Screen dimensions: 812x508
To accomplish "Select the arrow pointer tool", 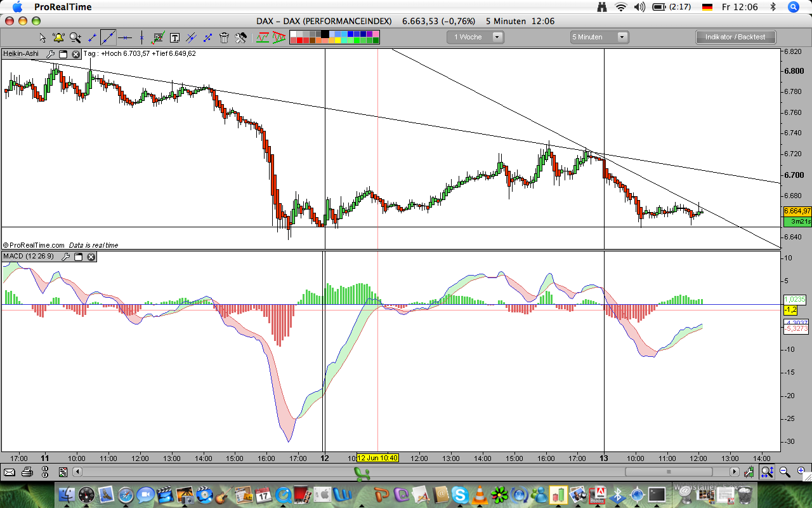I will coord(43,37).
